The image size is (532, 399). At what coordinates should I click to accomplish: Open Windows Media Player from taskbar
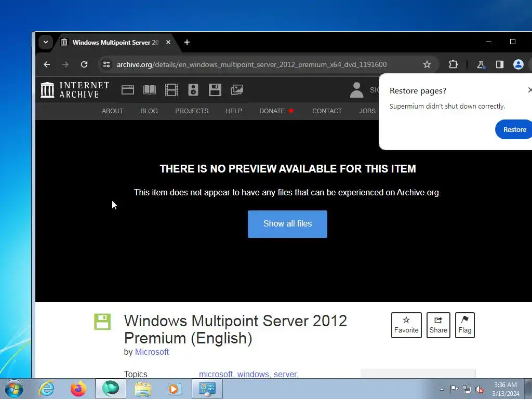click(175, 389)
